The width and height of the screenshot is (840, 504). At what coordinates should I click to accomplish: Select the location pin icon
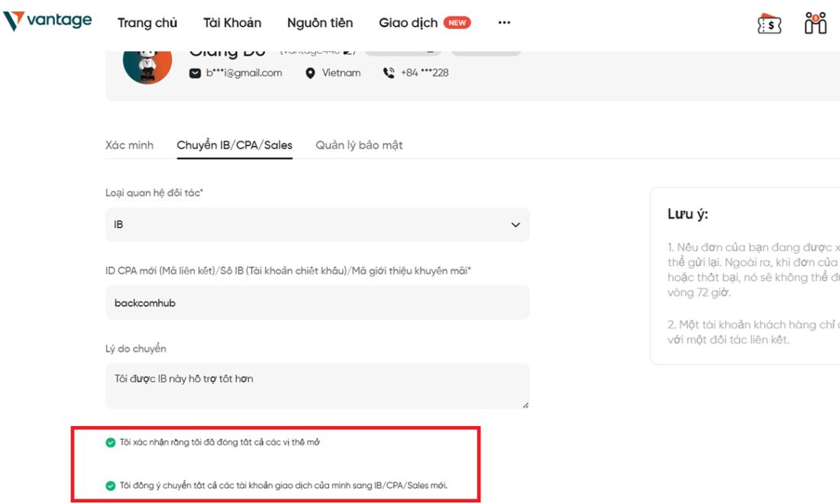[x=309, y=73]
